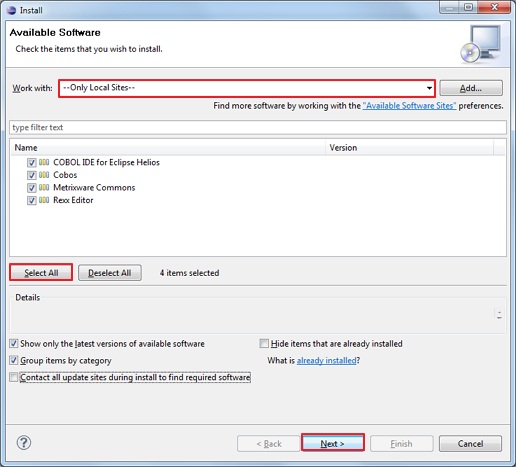Click the Metrixware Commons category icon
516x467 pixels.
tap(44, 188)
